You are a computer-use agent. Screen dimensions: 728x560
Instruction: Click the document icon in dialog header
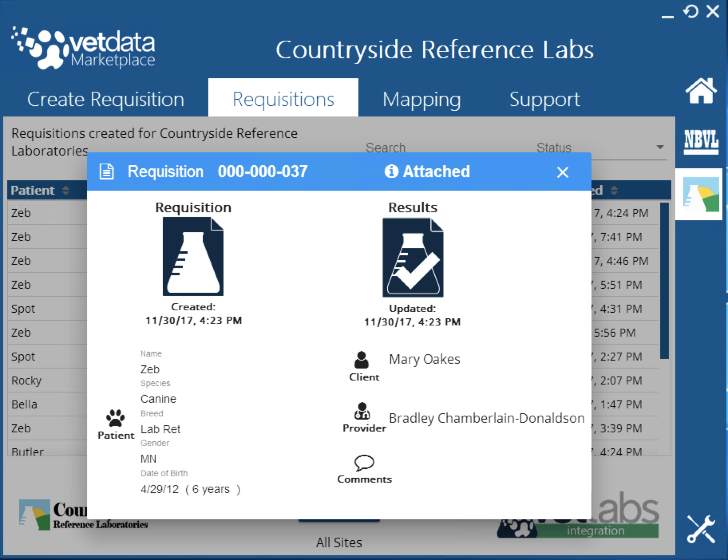107,172
